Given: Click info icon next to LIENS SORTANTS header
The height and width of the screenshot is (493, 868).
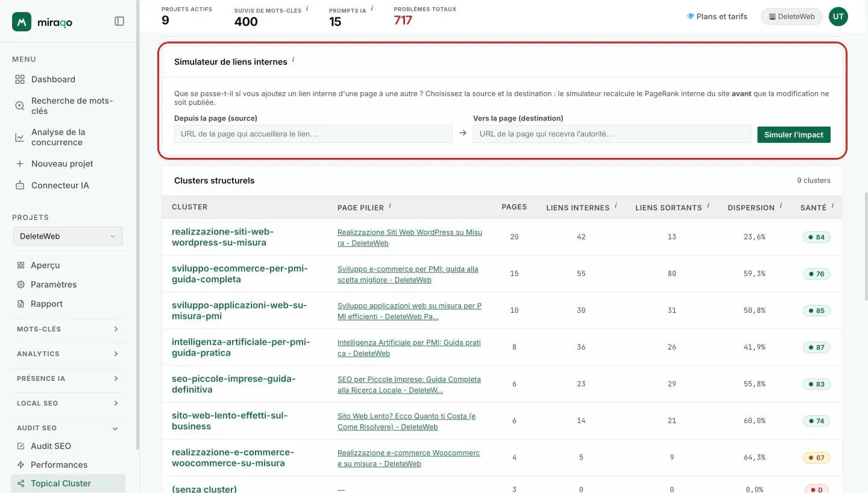Looking at the screenshot, I should [x=708, y=206].
